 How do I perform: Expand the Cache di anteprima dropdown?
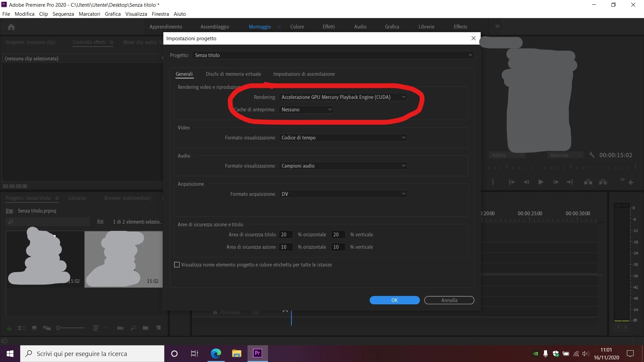(306, 110)
